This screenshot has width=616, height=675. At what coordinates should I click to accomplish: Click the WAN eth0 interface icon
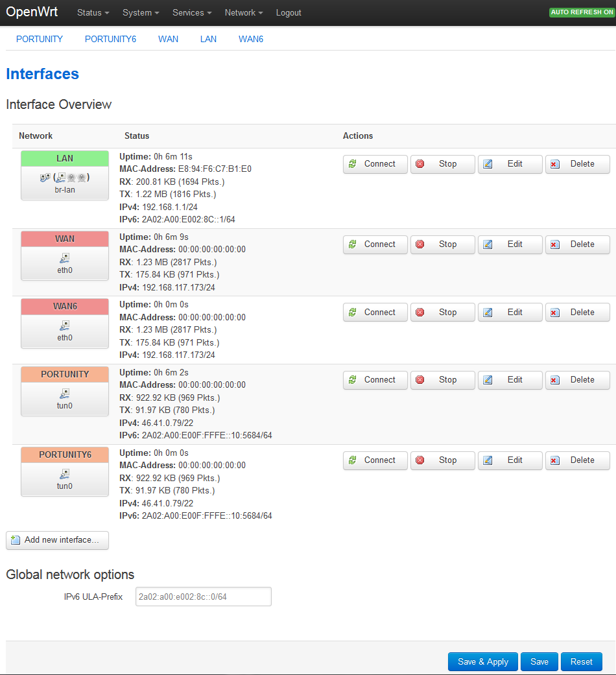65,257
